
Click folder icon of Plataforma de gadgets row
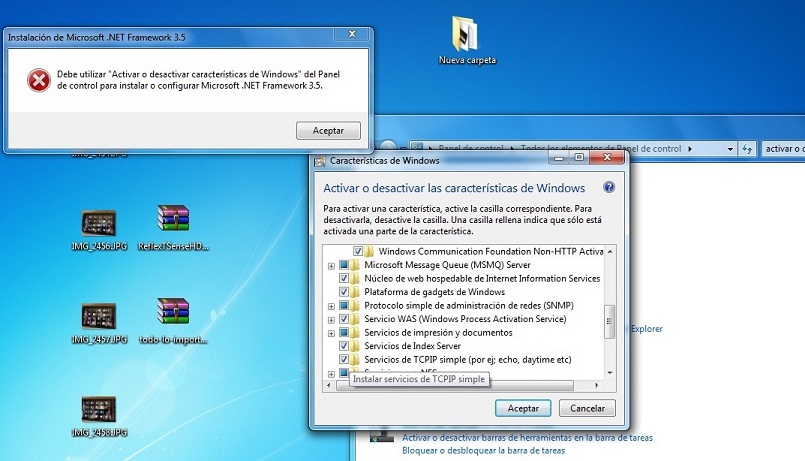pos(355,292)
